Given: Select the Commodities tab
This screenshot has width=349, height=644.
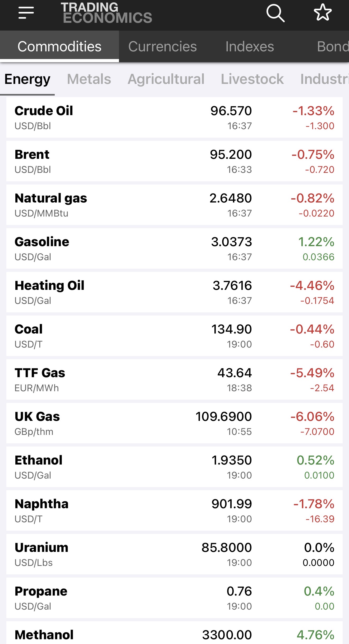Looking at the screenshot, I should [x=59, y=47].
